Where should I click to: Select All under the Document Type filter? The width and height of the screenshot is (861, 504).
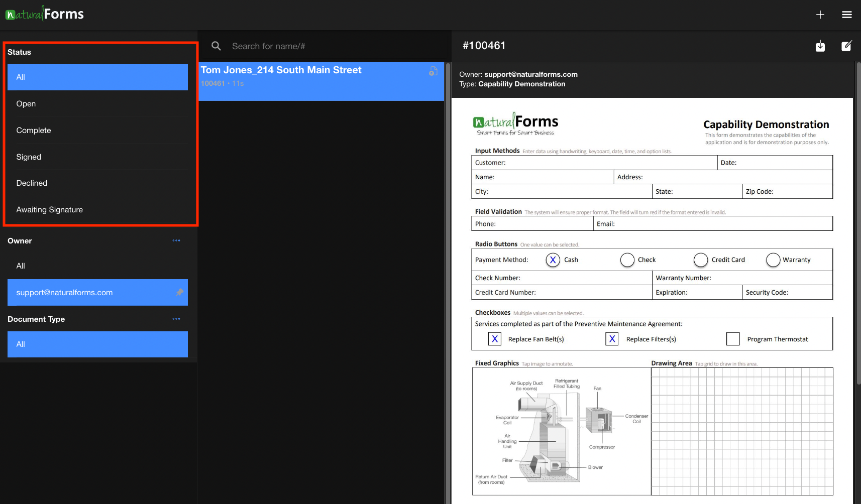97,344
